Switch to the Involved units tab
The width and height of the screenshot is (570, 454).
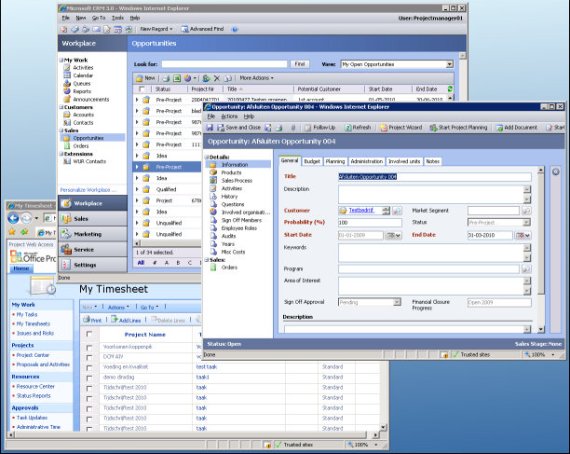404,161
